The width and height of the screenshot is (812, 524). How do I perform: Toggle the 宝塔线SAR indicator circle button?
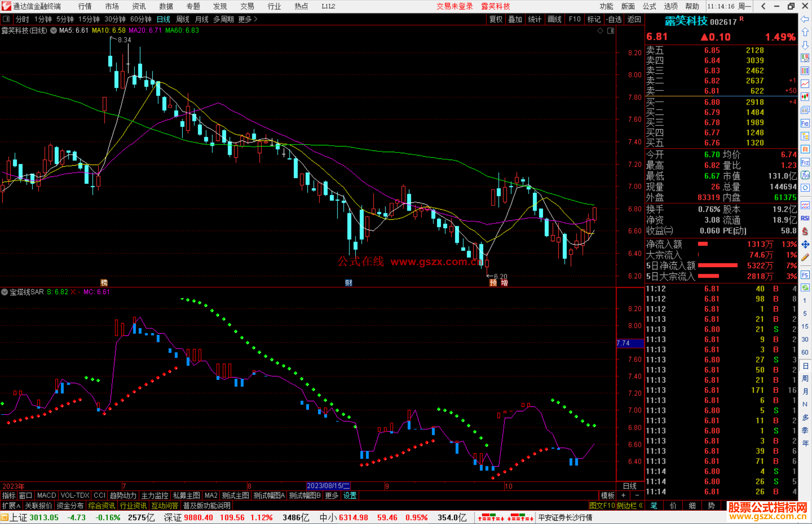coord(5,292)
